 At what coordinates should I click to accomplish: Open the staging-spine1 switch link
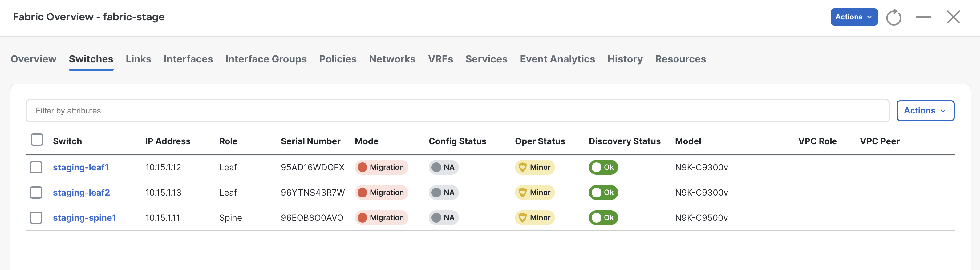(x=84, y=218)
